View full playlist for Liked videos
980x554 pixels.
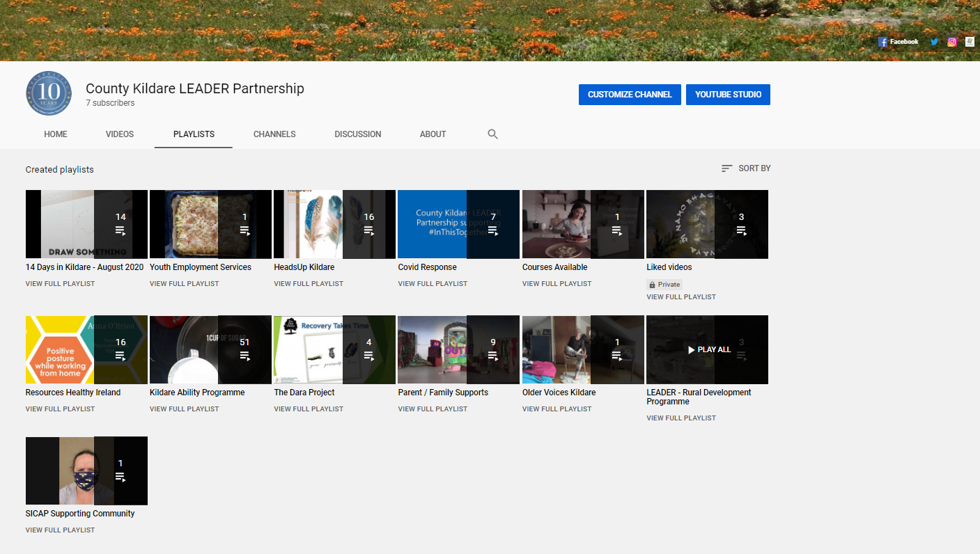(681, 297)
